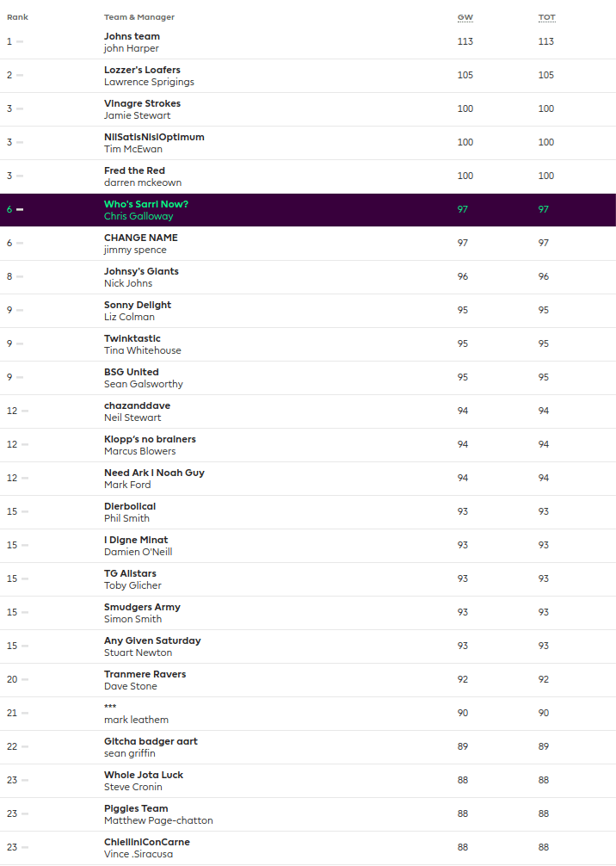The height and width of the screenshot is (866, 616).
Task: Click the rank indicator icon beside Twinktastic
Action: point(20,343)
